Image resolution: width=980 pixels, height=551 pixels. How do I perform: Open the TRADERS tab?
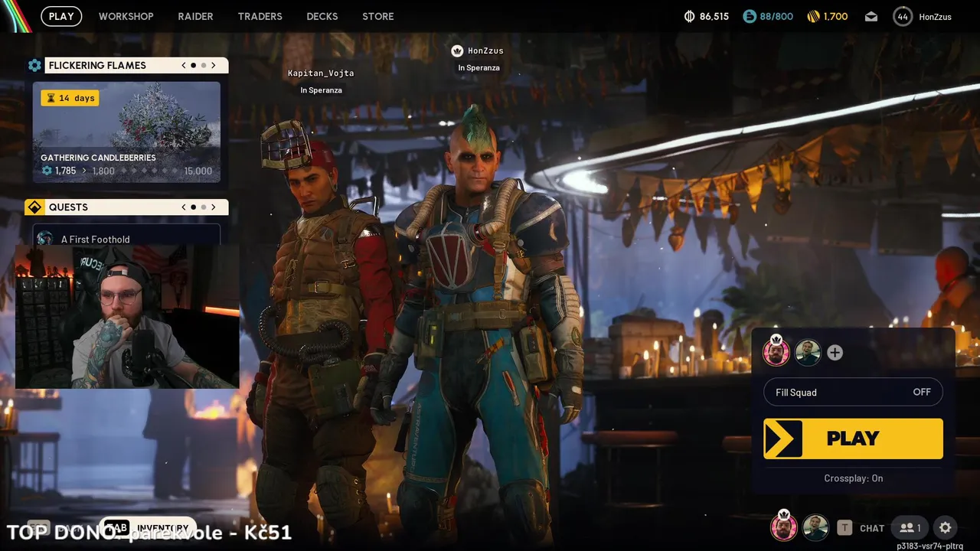tap(260, 16)
